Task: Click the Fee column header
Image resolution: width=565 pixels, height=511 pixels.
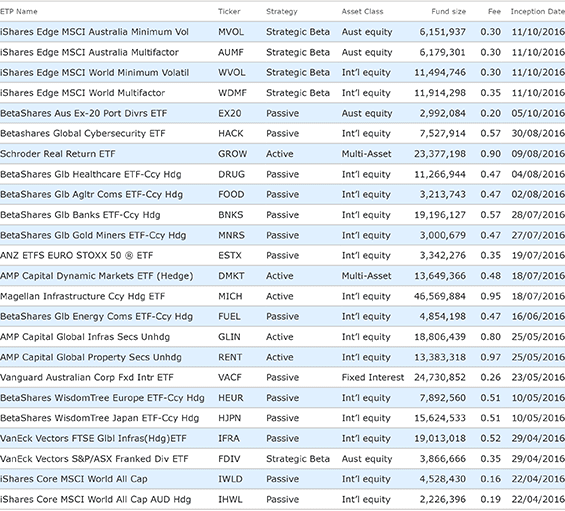Action: point(494,12)
